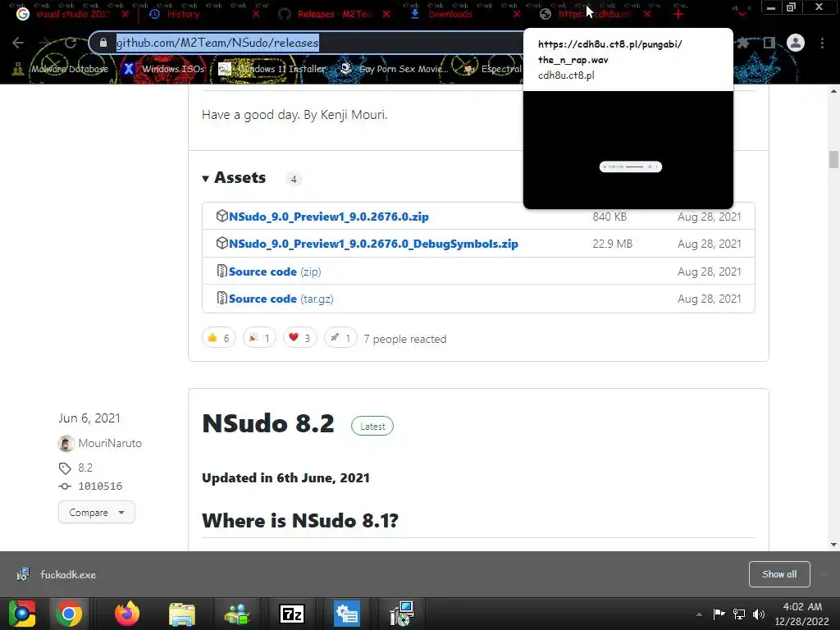Click the taskbar clock showing 4:02 AM
Viewport: 840px width, 630px height.
click(x=801, y=614)
